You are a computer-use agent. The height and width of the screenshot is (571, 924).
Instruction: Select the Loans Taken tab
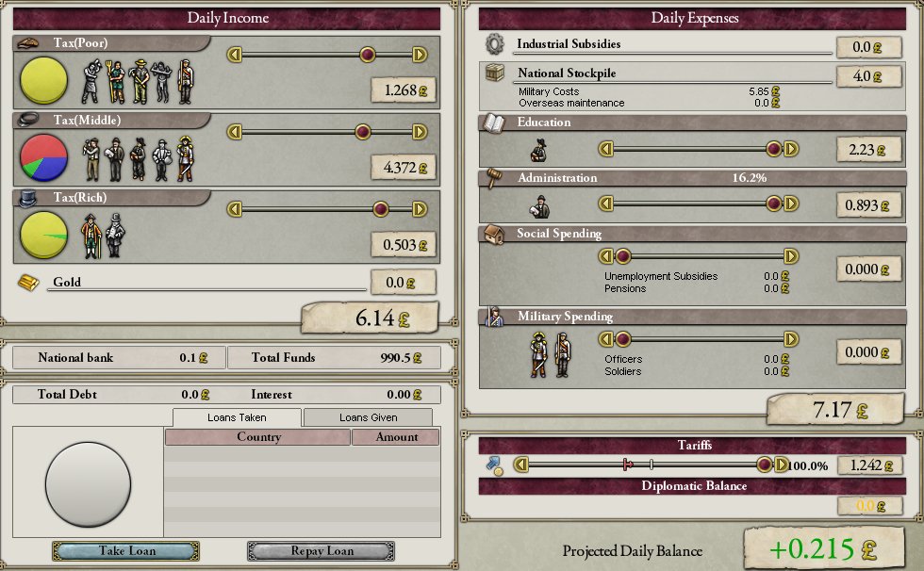tap(237, 417)
